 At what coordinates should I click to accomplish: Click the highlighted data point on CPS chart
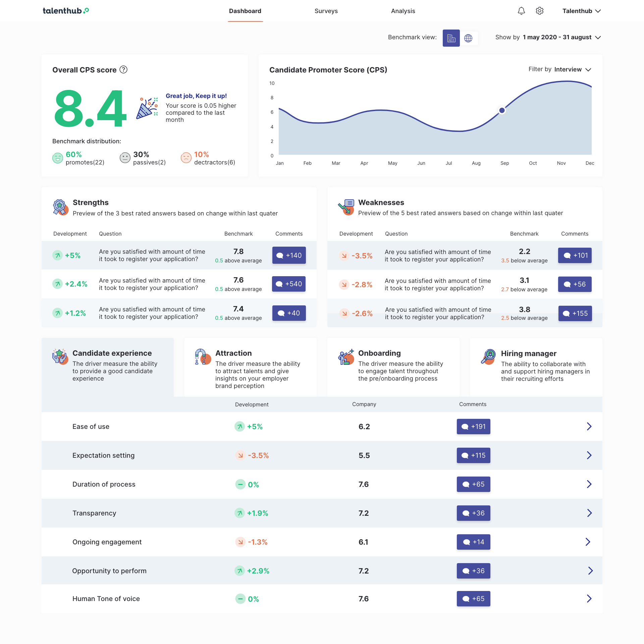[502, 110]
